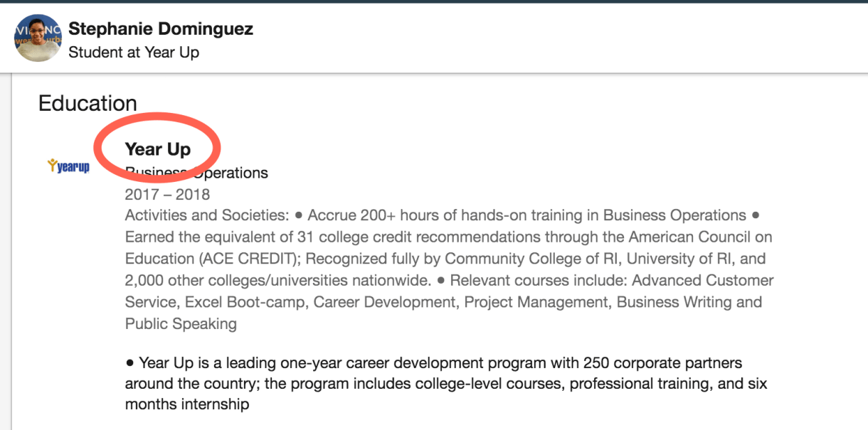Click the Education section heading
This screenshot has width=868, height=430.
(88, 104)
